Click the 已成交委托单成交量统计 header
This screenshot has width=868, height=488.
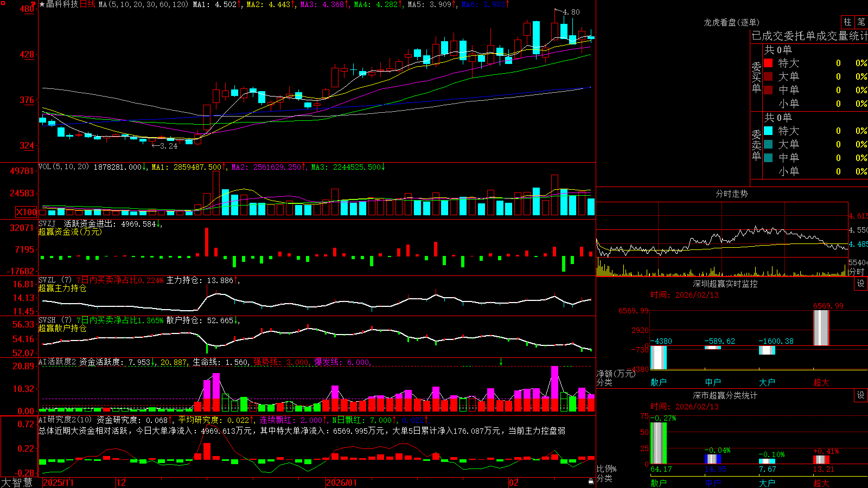pyautogui.click(x=809, y=36)
